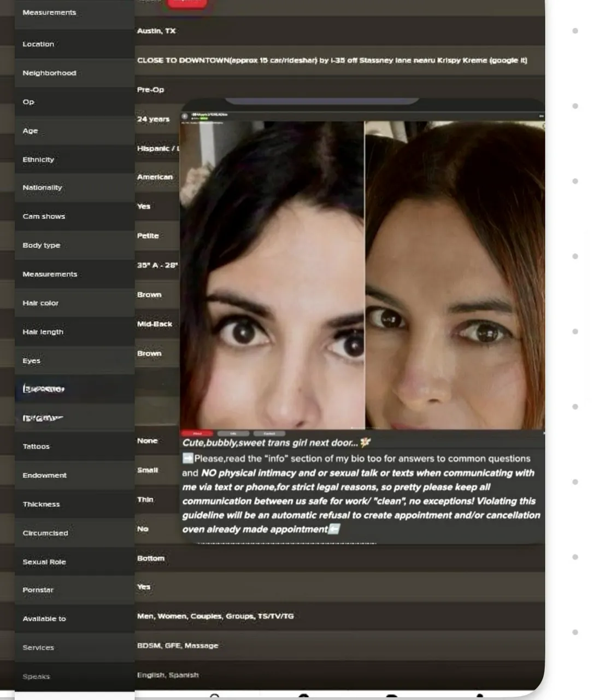Open the right photo in the overlay
Image resolution: width=593 pixels, height=700 pixels.
455,273
